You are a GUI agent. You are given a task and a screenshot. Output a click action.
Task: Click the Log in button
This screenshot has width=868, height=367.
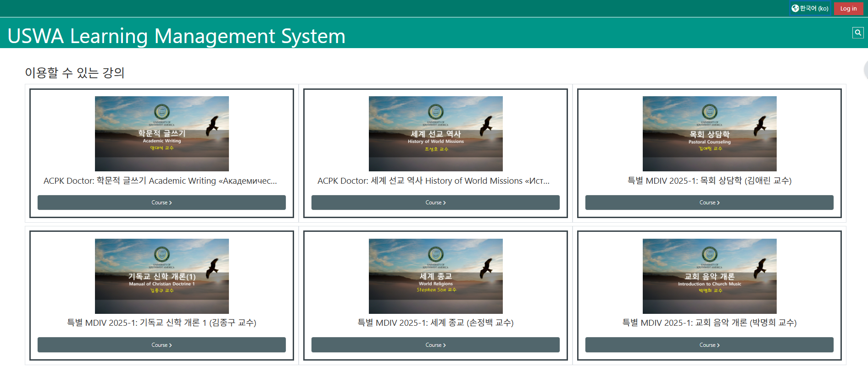tap(848, 8)
